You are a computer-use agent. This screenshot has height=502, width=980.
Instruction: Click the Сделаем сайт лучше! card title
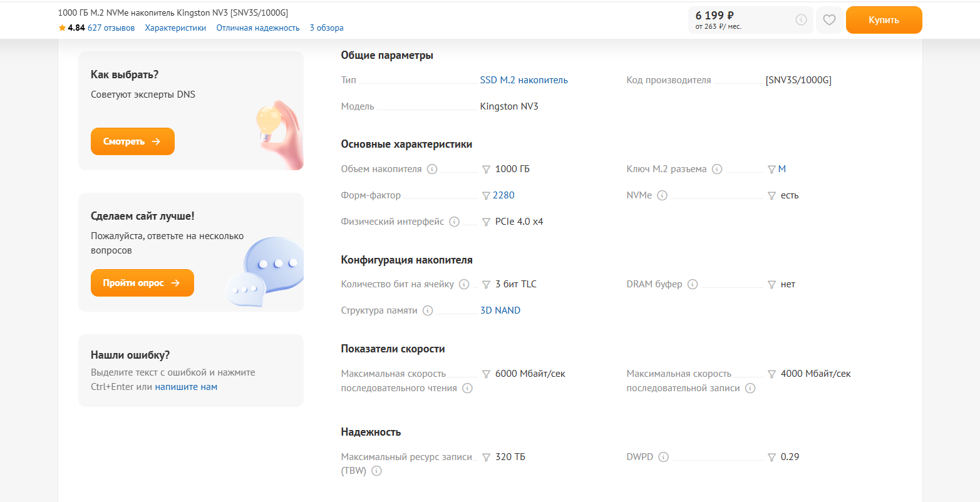point(143,216)
